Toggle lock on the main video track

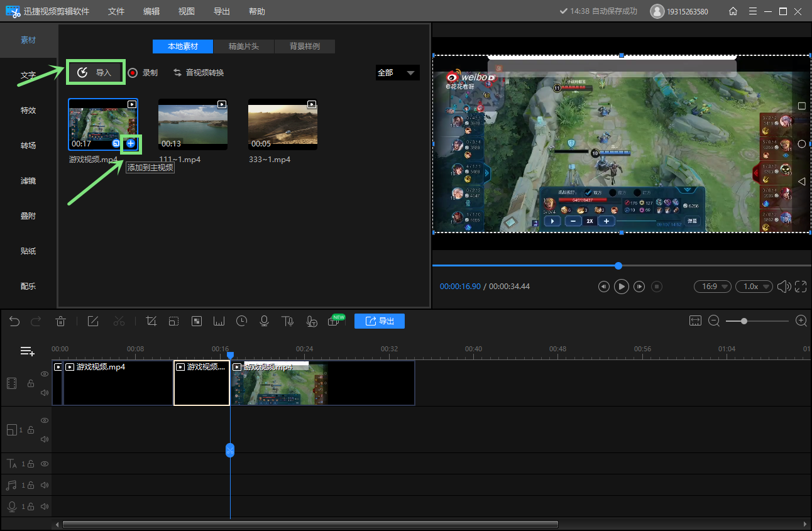[30, 383]
